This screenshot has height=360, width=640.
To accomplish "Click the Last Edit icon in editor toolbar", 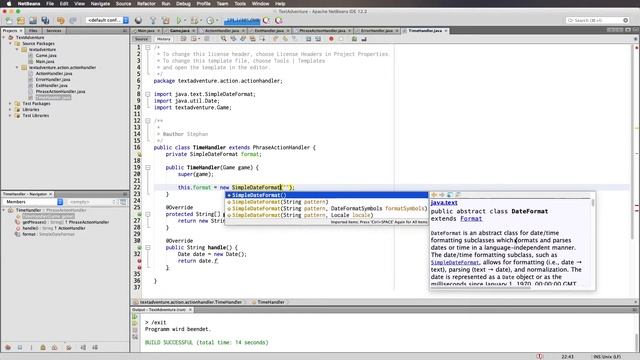I will (x=184, y=39).
